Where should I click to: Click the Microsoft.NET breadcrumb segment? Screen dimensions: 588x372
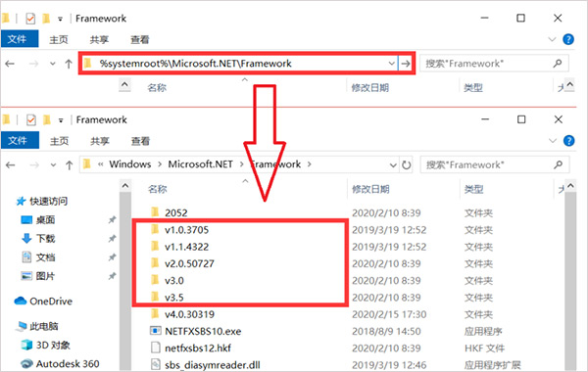click(x=200, y=164)
